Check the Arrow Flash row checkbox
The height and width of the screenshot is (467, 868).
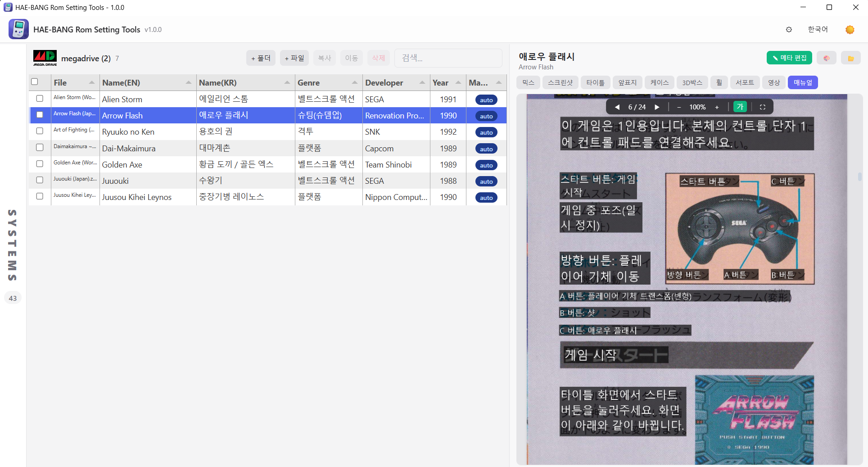40,115
